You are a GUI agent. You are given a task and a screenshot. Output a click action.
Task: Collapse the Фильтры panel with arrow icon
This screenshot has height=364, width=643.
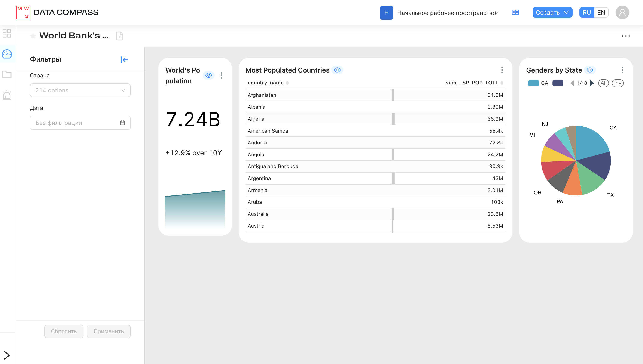pyautogui.click(x=125, y=60)
